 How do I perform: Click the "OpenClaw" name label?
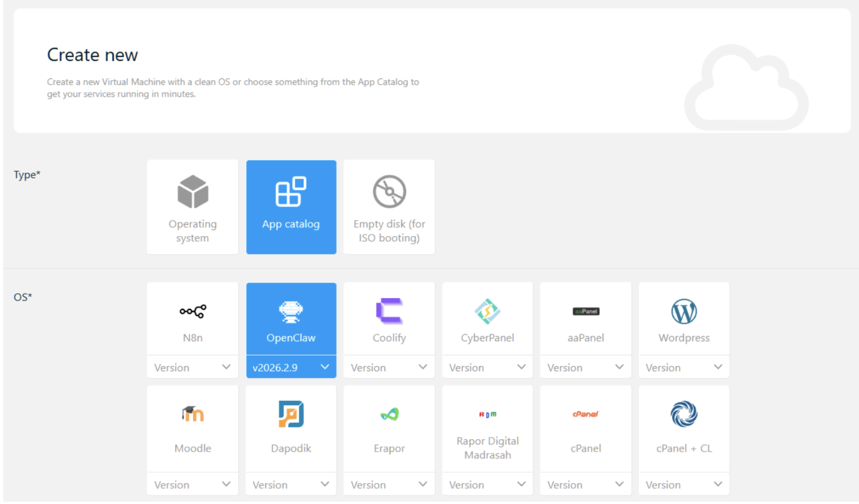(x=291, y=338)
